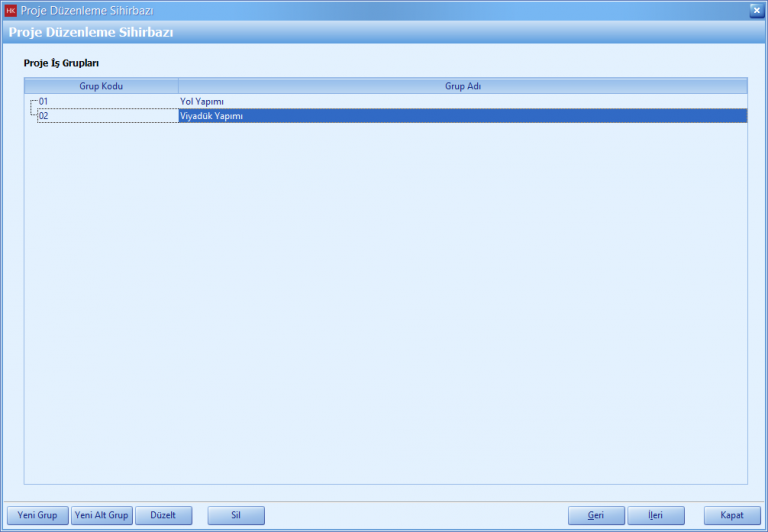Click the Grup Adı column header
The height and width of the screenshot is (532, 768).
(x=462, y=86)
